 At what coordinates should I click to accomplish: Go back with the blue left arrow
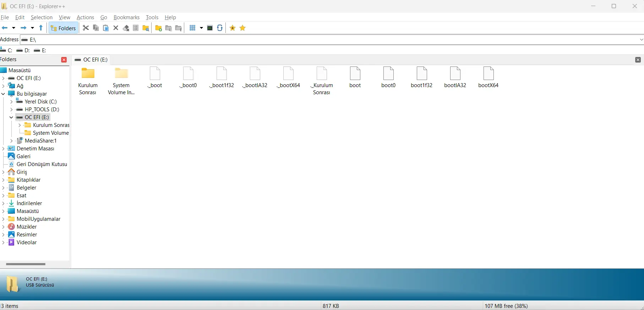pyautogui.click(x=5, y=28)
